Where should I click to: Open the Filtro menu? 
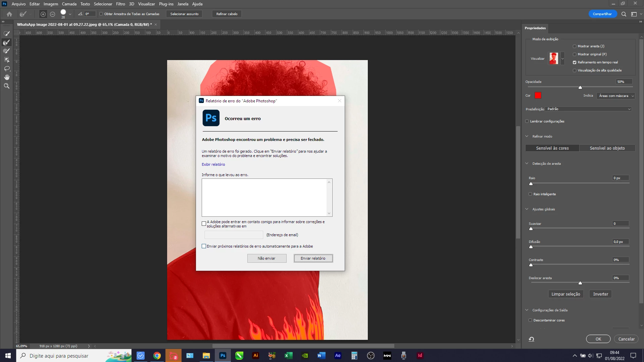point(120,4)
